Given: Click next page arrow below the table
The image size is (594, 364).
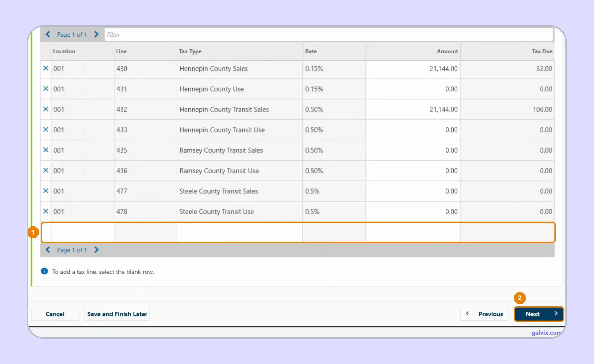Looking at the screenshot, I should tap(96, 250).
